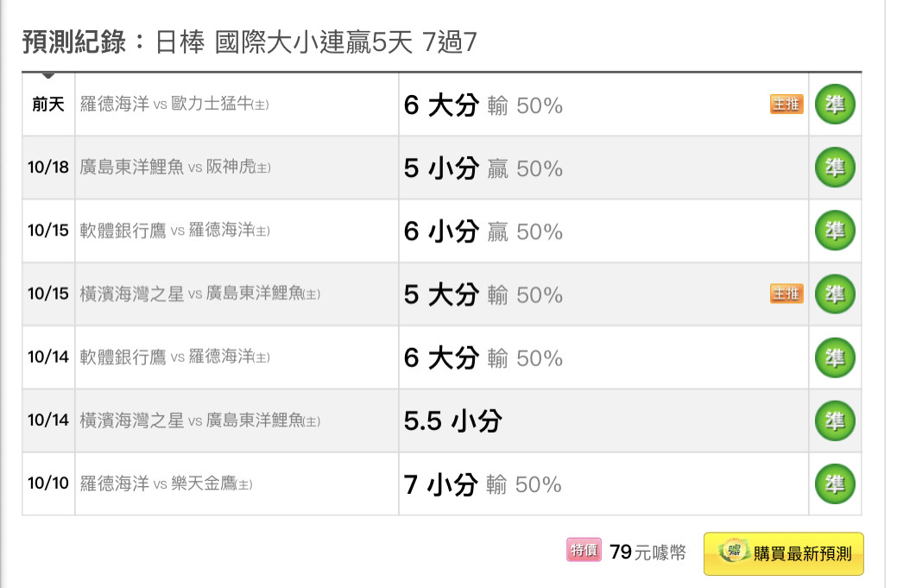The width and height of the screenshot is (897, 588).
Task: Click the green 準 icon for 前天 row
Action: point(835,104)
